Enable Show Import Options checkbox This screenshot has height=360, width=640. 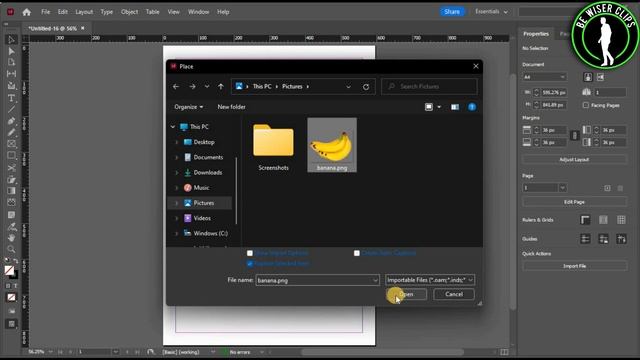point(250,253)
